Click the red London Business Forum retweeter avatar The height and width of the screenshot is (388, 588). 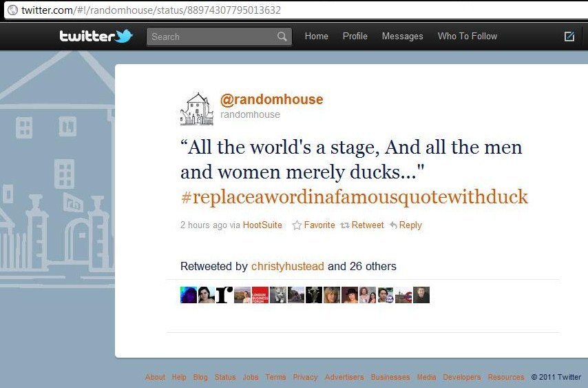[x=260, y=295]
